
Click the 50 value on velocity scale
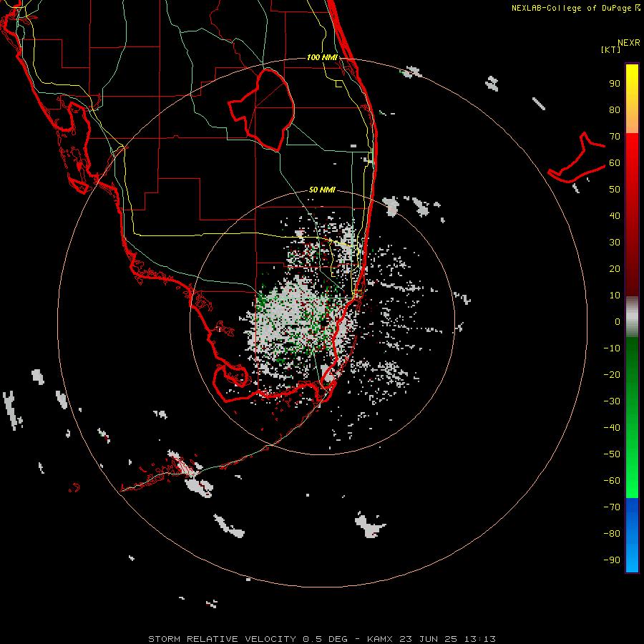pyautogui.click(x=615, y=190)
